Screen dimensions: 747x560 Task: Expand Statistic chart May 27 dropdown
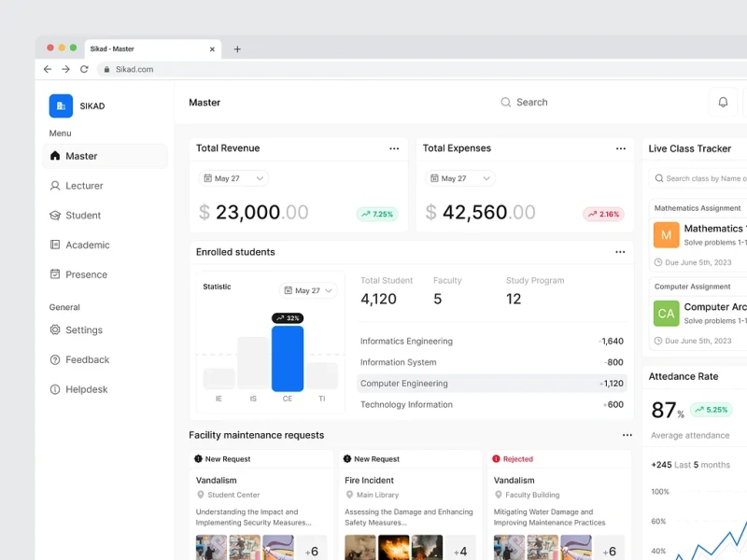point(308,291)
